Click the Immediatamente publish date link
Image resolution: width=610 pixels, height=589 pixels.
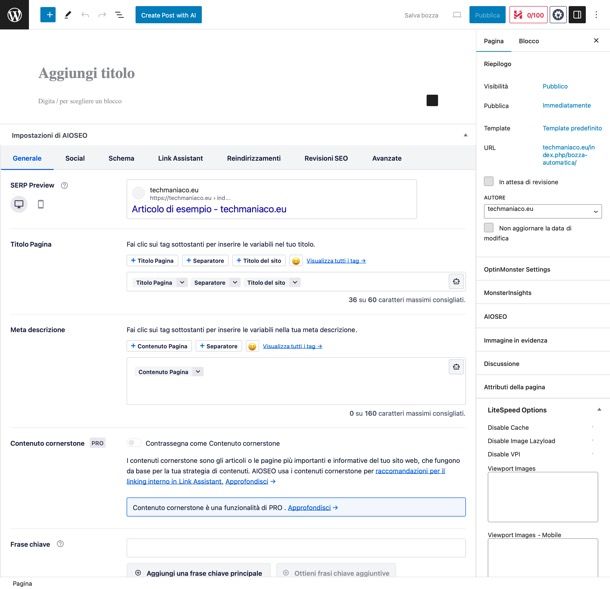566,105
